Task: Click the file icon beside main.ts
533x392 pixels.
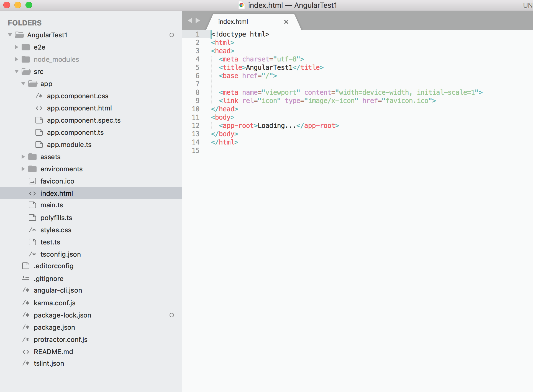Action: pos(32,205)
